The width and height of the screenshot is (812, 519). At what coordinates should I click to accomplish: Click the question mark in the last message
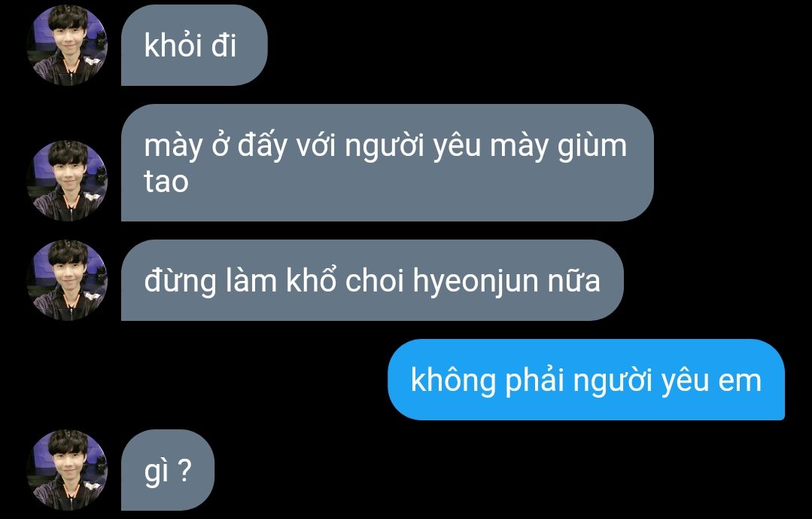184,470
